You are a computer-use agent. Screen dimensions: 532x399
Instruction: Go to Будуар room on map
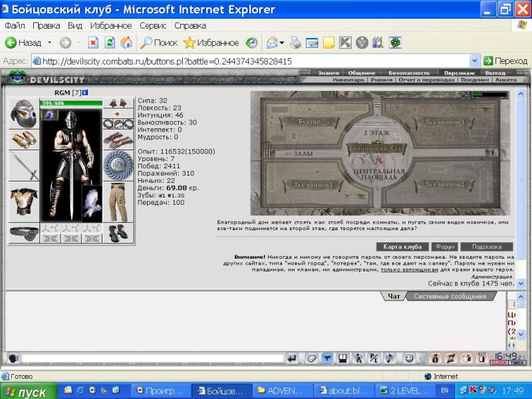click(x=309, y=122)
